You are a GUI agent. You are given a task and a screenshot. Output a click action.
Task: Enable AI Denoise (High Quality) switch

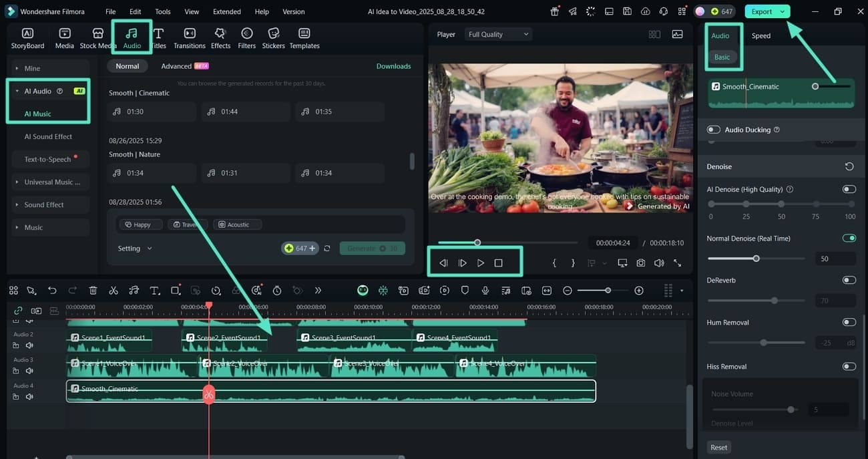[849, 189]
